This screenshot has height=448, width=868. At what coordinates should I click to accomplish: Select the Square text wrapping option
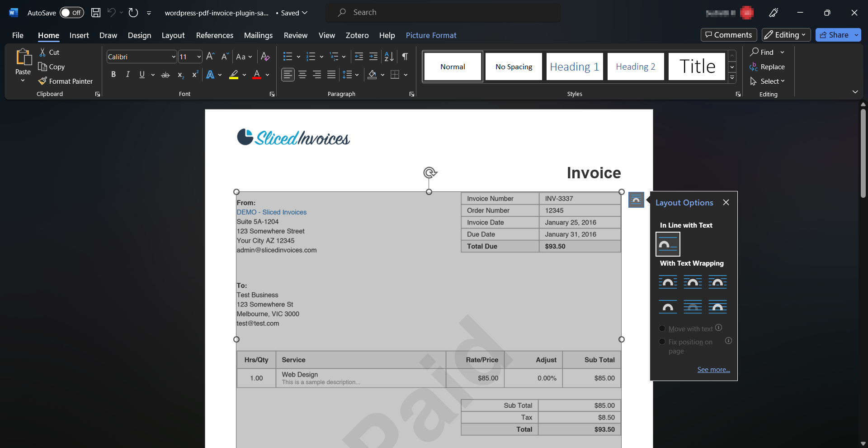point(668,281)
